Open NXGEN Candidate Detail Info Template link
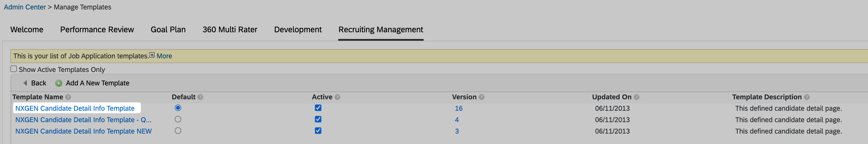868x144 pixels. [75, 108]
